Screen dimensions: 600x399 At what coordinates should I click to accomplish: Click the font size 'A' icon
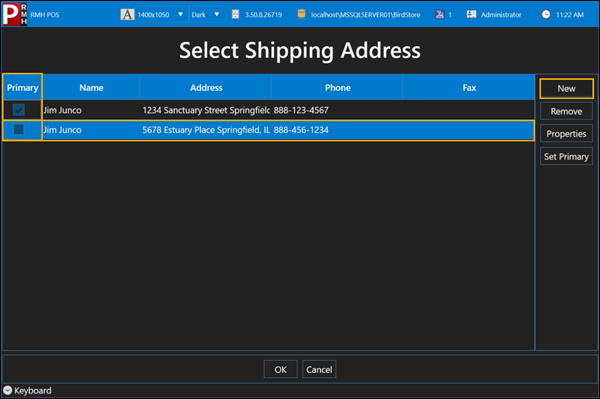pyautogui.click(x=127, y=15)
